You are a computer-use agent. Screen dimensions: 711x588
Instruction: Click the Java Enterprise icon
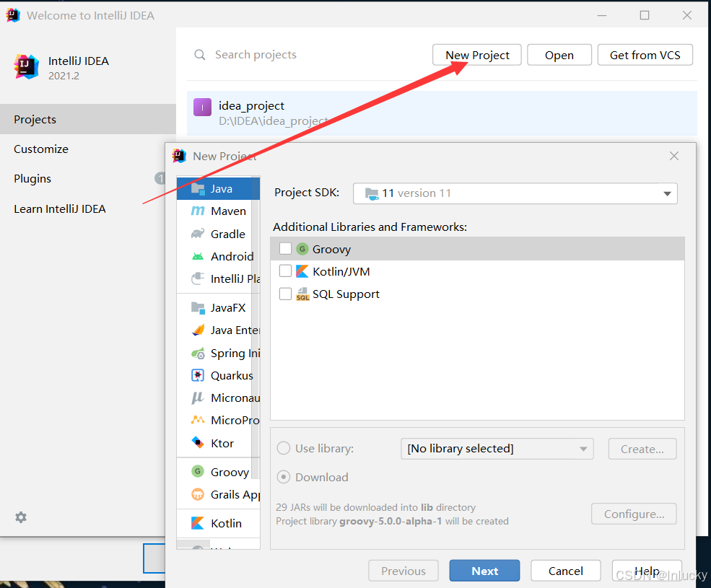[x=198, y=330]
